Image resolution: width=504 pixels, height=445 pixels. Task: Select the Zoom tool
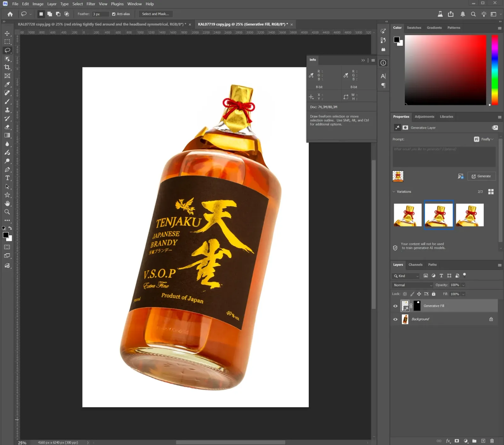coord(7,212)
